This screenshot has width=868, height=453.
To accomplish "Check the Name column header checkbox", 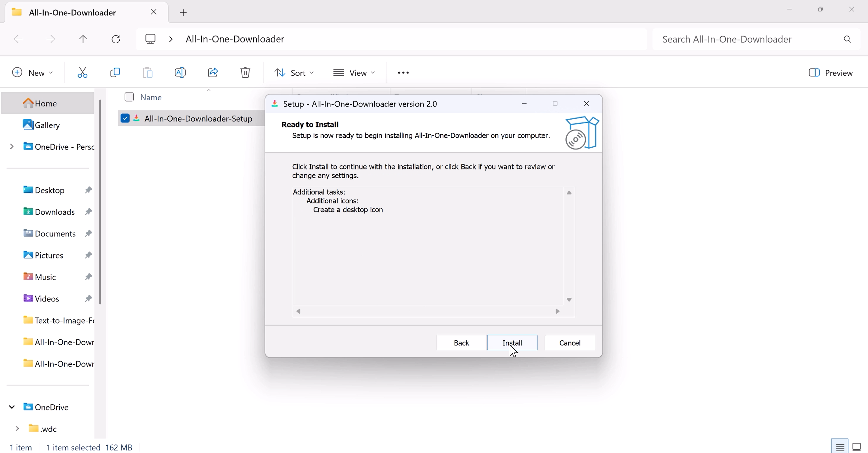I will (x=129, y=97).
